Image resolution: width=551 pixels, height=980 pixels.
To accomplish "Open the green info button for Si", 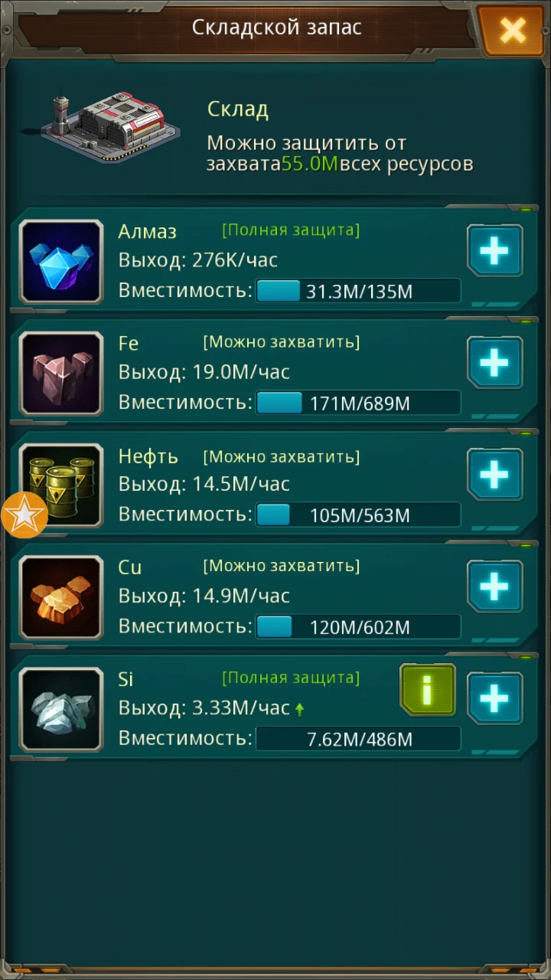I will click(x=428, y=690).
